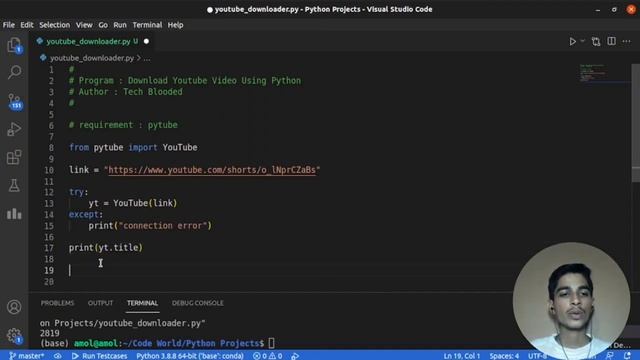Change file encoding UTF-8

click(x=537, y=356)
